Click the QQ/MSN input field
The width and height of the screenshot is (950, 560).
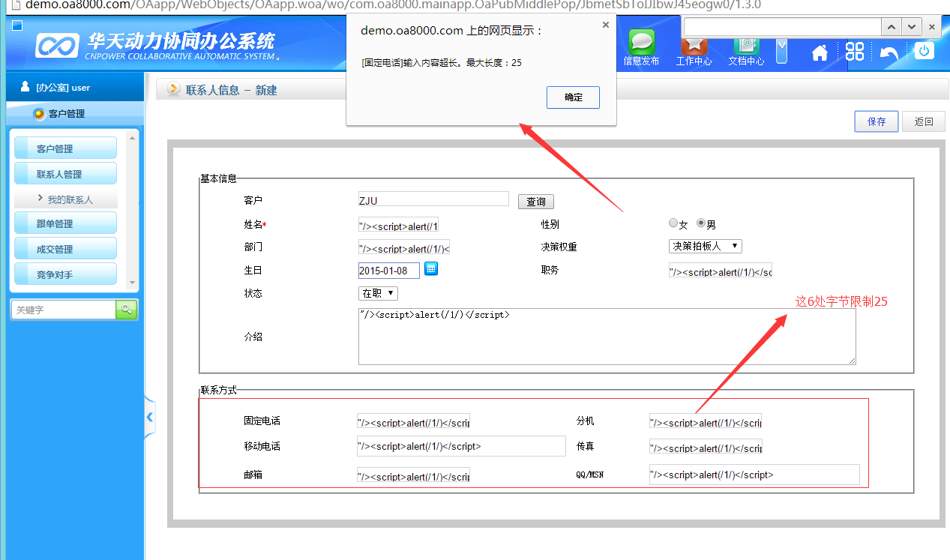coord(754,475)
